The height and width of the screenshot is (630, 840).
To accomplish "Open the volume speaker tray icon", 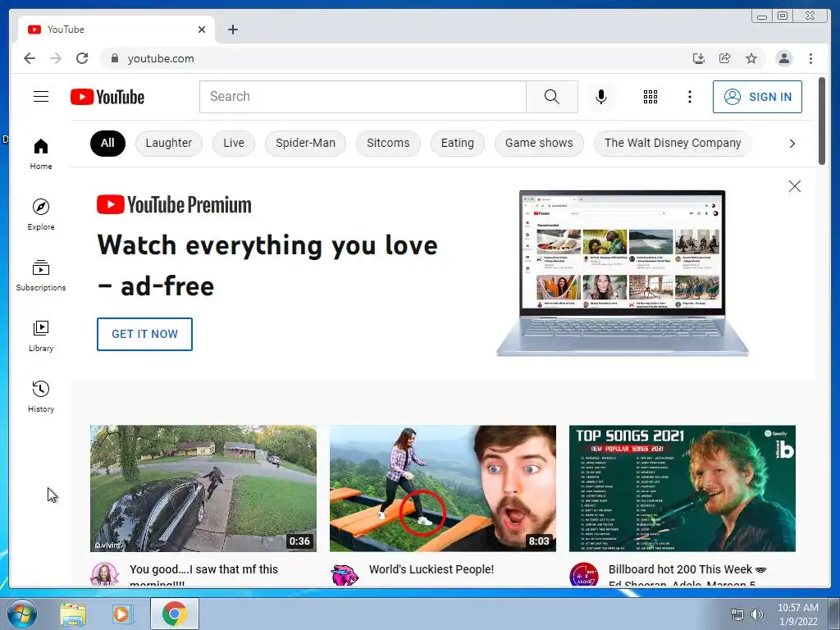I will point(756,614).
